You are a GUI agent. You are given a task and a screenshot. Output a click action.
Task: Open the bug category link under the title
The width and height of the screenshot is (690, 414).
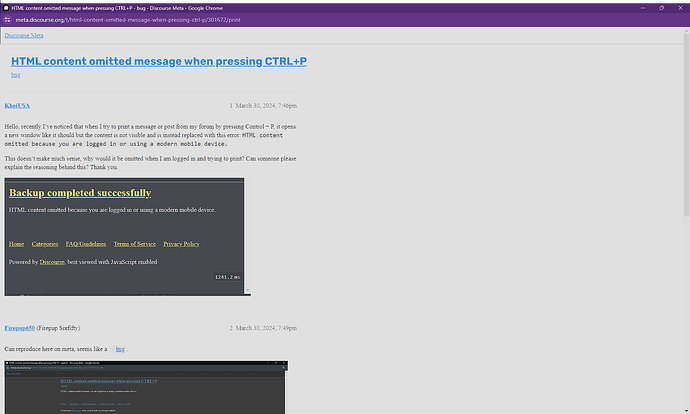(15, 75)
